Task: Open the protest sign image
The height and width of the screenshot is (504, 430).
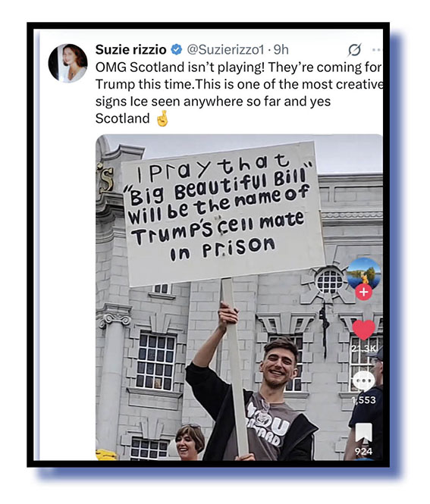Action: tap(239, 297)
